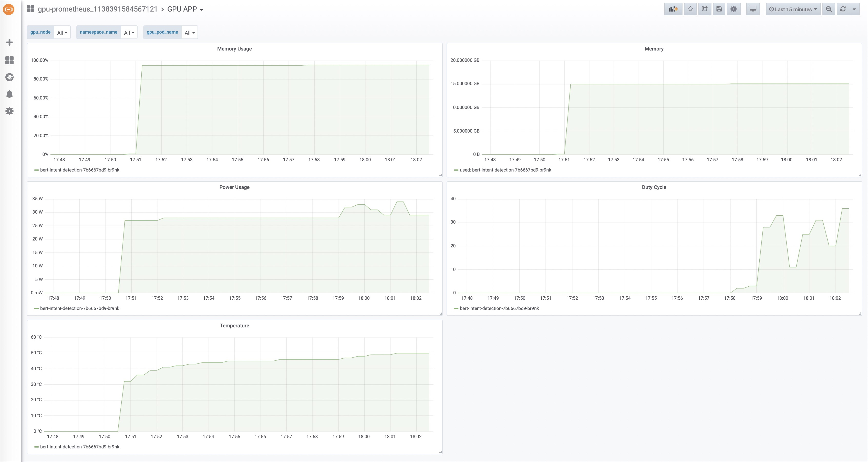Star this dashboard as favorite

tap(690, 9)
